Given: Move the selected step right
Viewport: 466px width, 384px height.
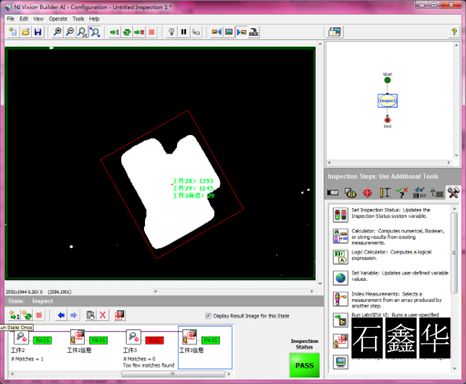Looking at the screenshot, I should click(x=74, y=315).
